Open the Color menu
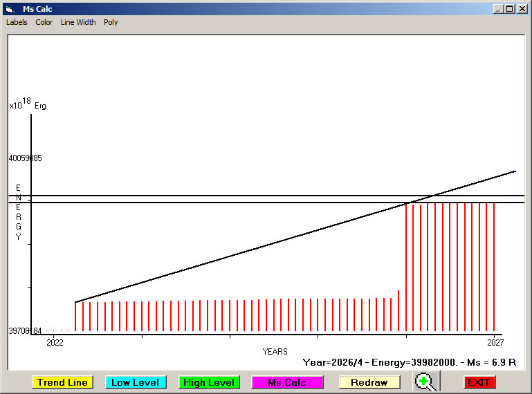The image size is (532, 394). tap(44, 22)
